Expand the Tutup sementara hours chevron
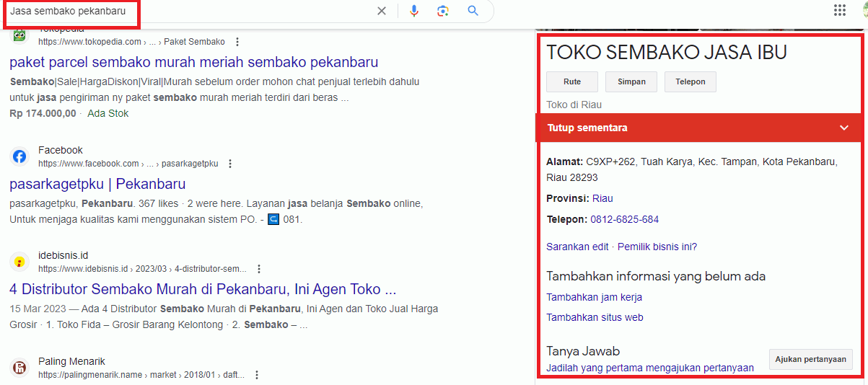868x385 pixels. click(x=844, y=128)
